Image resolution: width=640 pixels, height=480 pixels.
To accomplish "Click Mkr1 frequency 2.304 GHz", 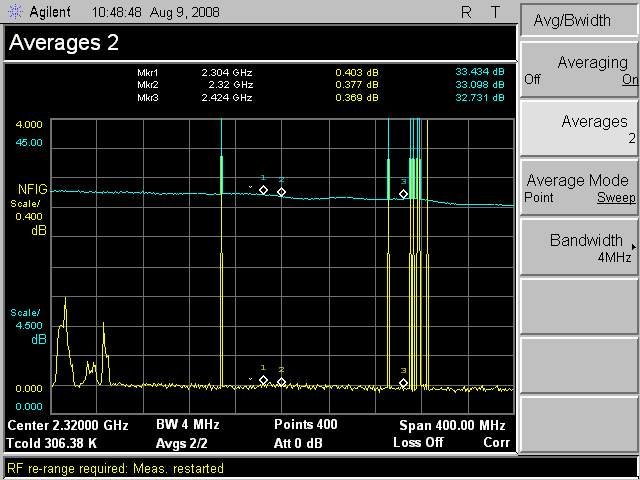I will point(227,73).
